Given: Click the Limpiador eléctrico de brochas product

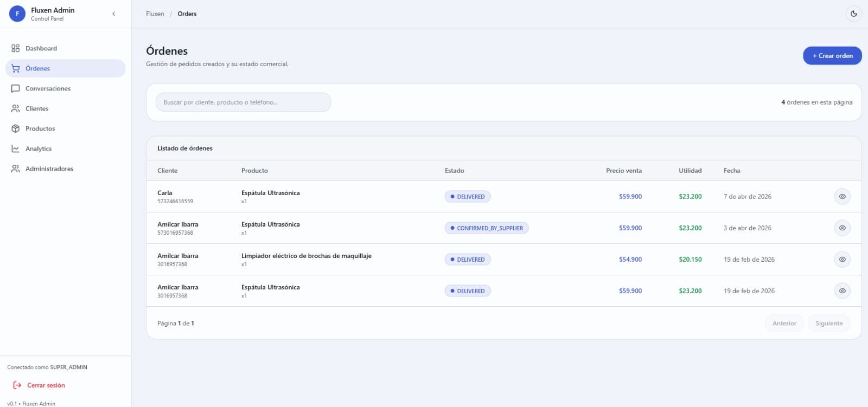Looking at the screenshot, I should pos(307,256).
